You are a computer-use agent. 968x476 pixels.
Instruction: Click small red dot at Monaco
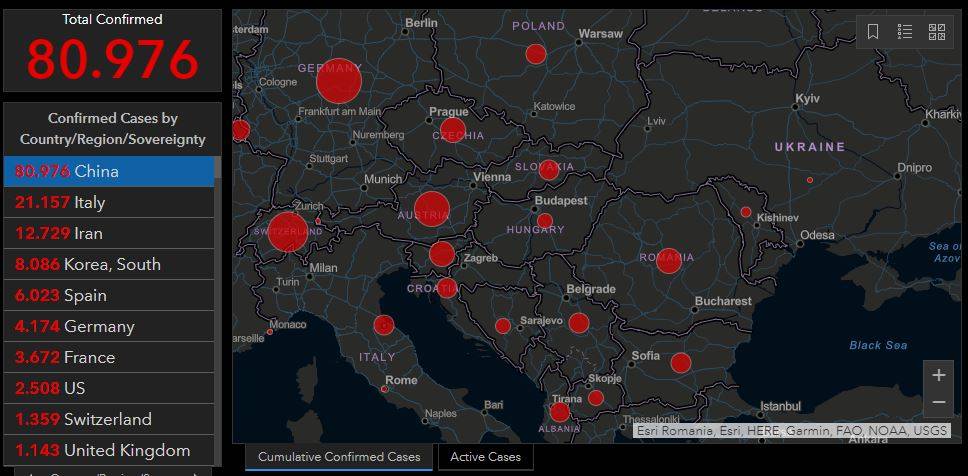point(270,332)
